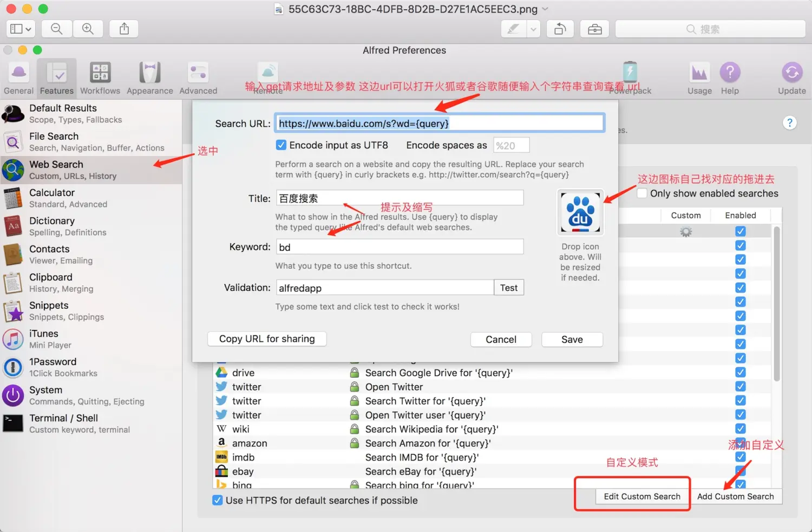The image size is (812, 532).
Task: Go to the Advanced tab
Action: (198, 78)
